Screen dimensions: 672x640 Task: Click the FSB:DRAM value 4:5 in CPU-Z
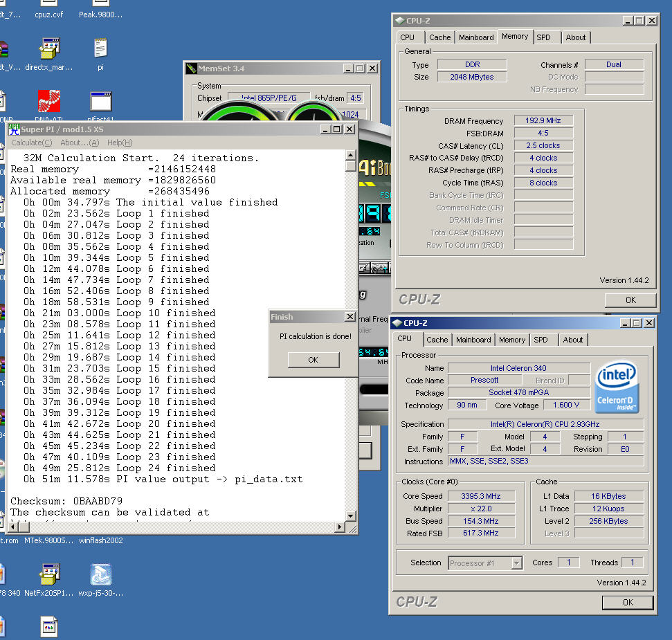(x=543, y=134)
